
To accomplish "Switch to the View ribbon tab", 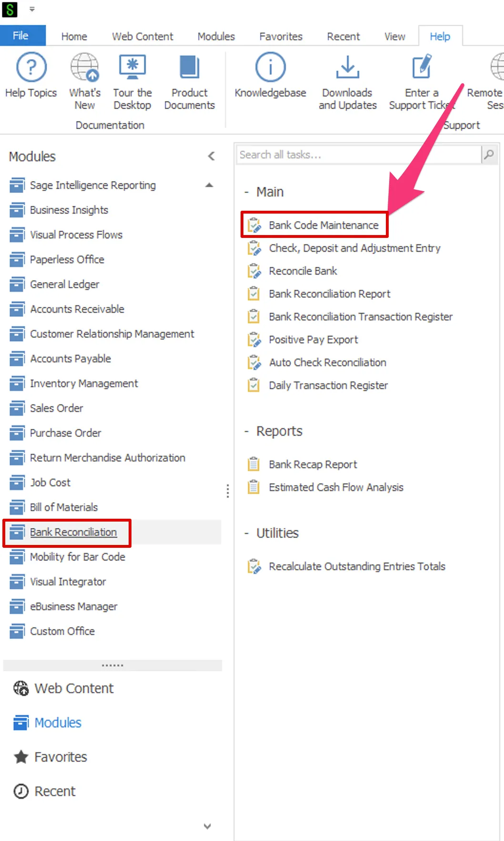I will (x=395, y=36).
